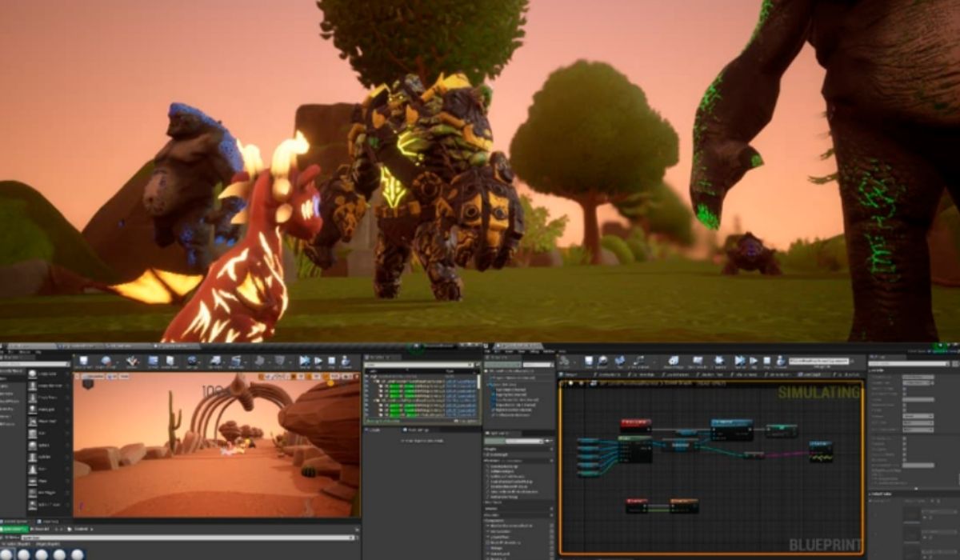Image resolution: width=960 pixels, height=560 pixels.
Task: Click Possess person icon in Blueprint toolbar
Action: (x=781, y=361)
